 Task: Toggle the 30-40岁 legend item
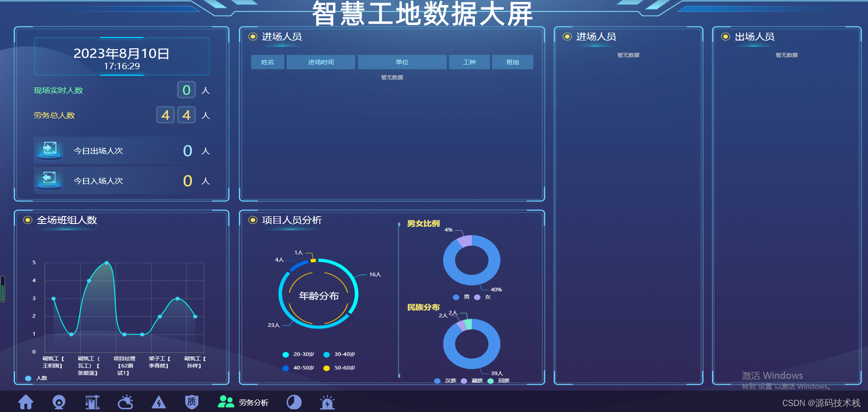[339, 354]
